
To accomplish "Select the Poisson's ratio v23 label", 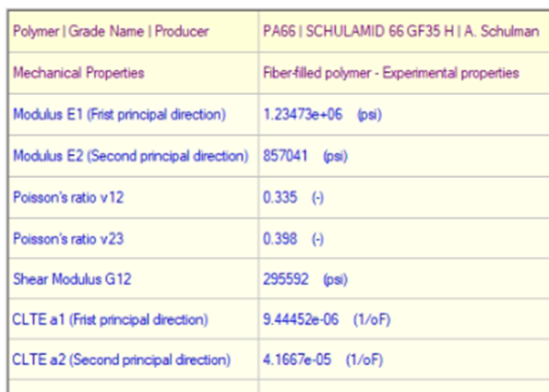I will [68, 239].
